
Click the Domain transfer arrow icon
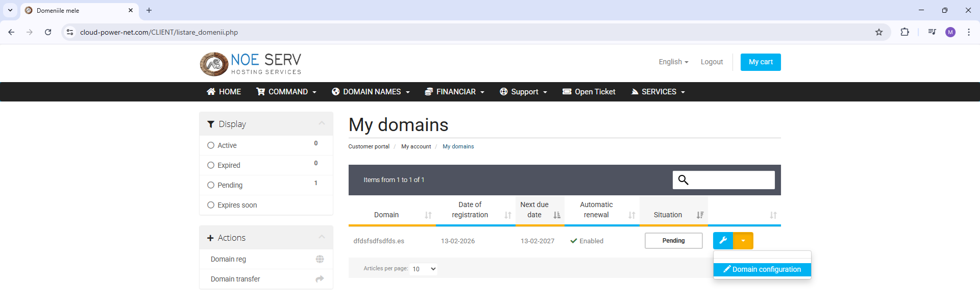tap(320, 279)
